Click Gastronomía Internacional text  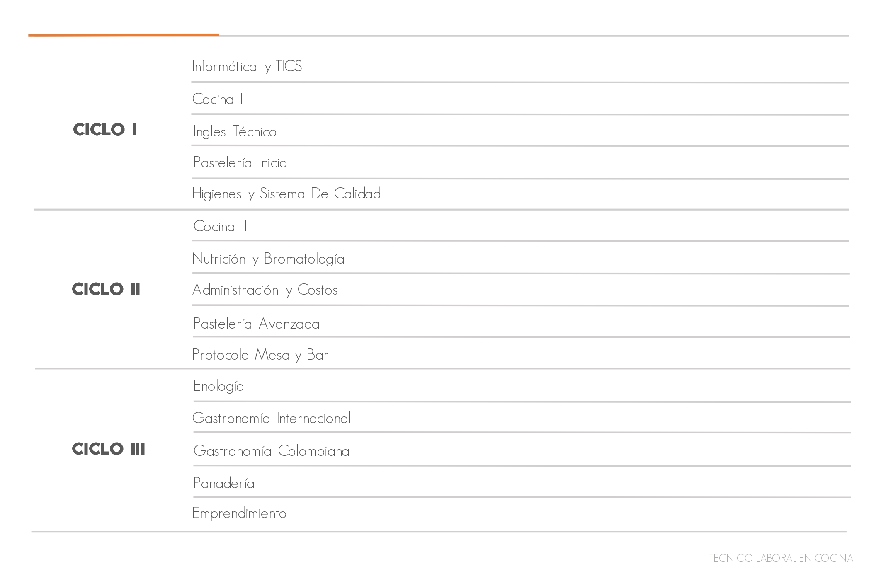coord(272,419)
